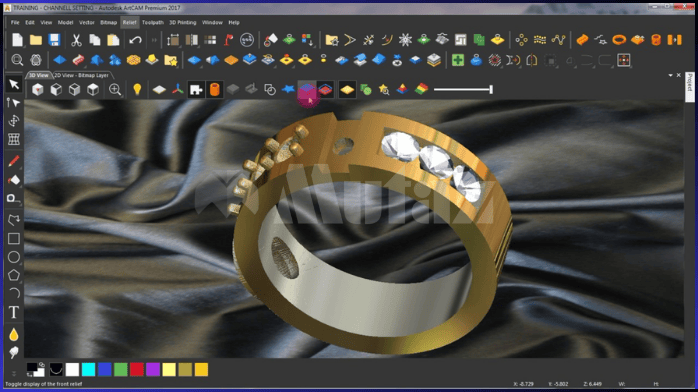The width and height of the screenshot is (698, 392).
Task: Click the blue flask weight icon
Action: 476,60
